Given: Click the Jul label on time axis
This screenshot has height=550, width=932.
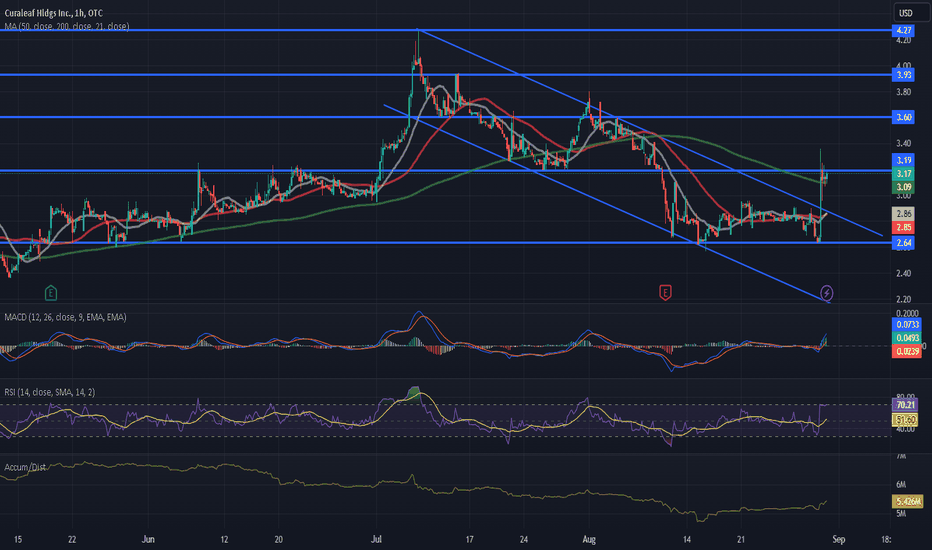Looking at the screenshot, I should coord(376,540).
